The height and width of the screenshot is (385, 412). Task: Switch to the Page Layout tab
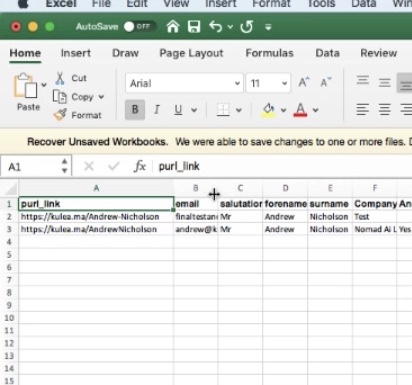(x=191, y=53)
